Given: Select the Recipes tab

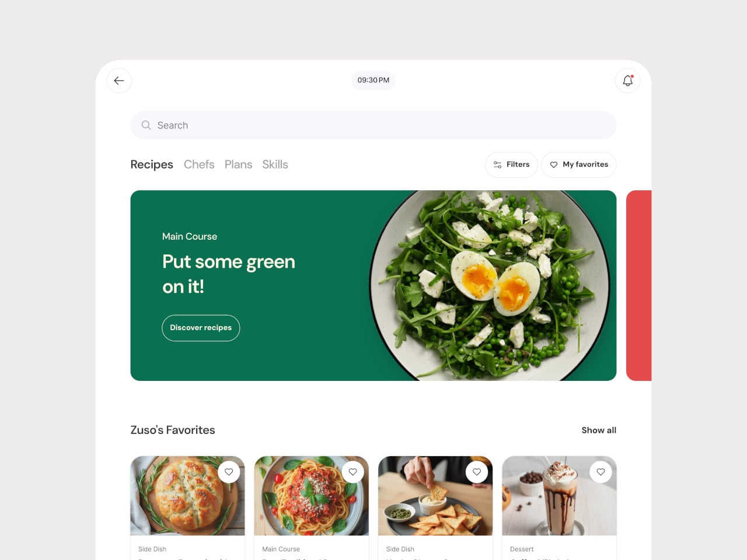Looking at the screenshot, I should point(152,164).
